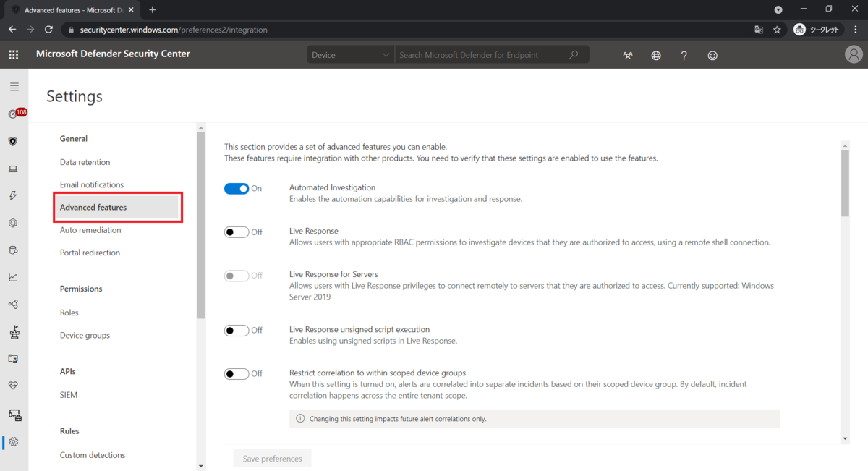Open the Chrome three-dot menu
Screen dimensions: 868x471
855,30
